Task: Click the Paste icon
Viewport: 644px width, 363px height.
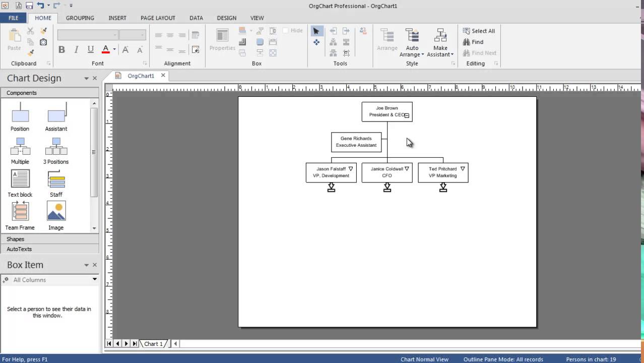Action: [x=14, y=39]
